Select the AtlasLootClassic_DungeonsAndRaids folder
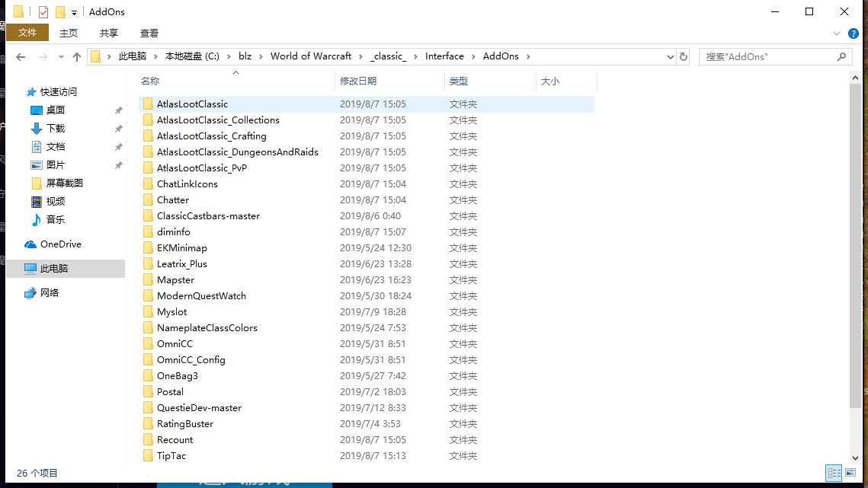The image size is (868, 488). (x=238, y=152)
